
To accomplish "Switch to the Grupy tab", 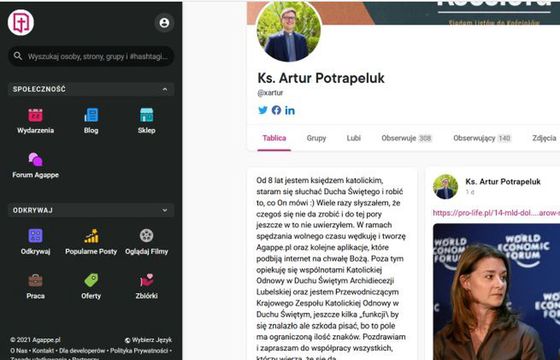I will coord(316,138).
